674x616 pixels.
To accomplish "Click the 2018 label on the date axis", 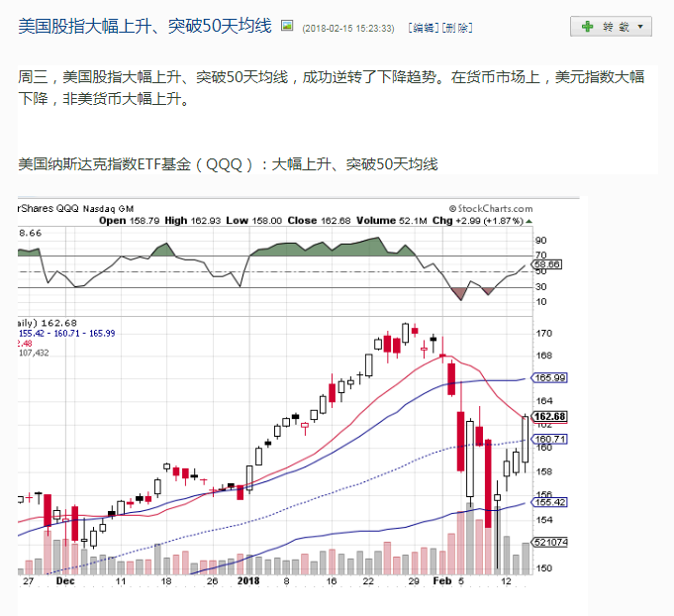I will click(248, 581).
